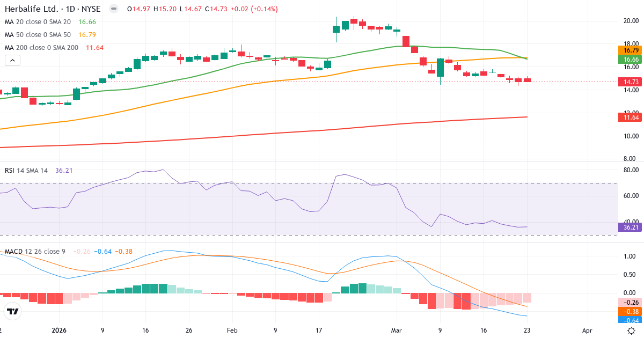
Task: Click the red 14.73 current price label
Action: pyautogui.click(x=629, y=82)
